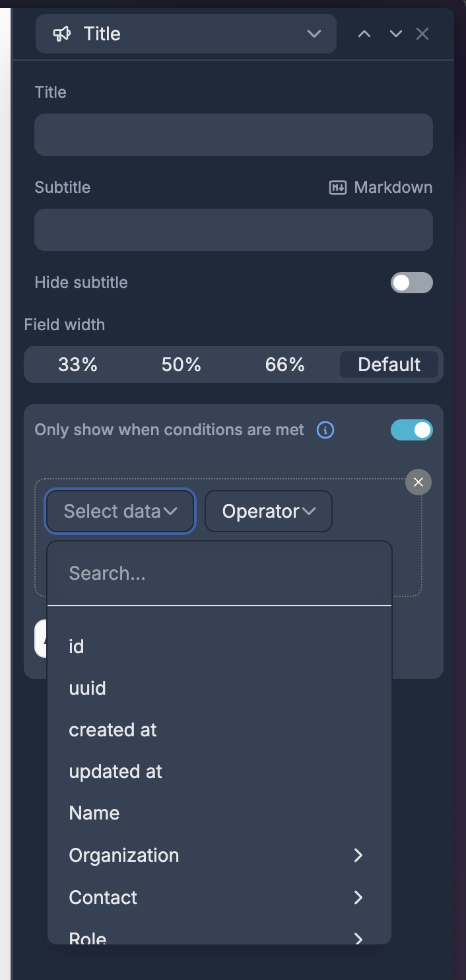The height and width of the screenshot is (980, 466).
Task: Move block up with up chevron
Action: (364, 34)
